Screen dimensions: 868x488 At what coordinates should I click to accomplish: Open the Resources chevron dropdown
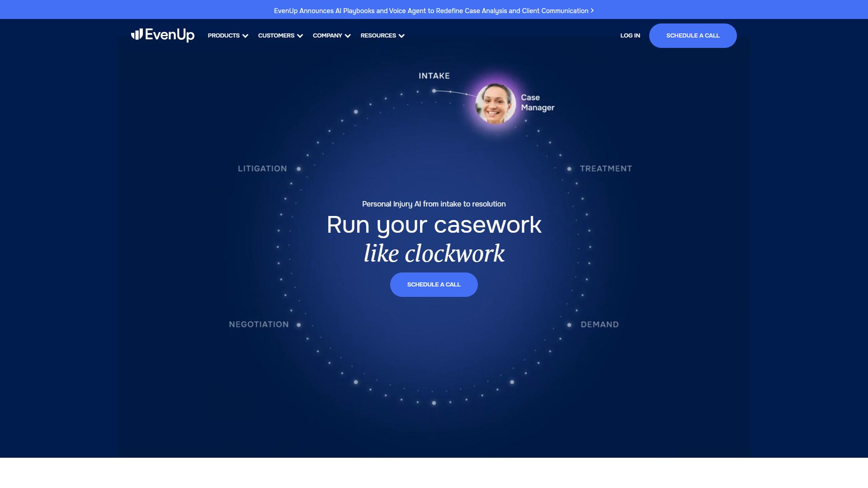click(401, 36)
